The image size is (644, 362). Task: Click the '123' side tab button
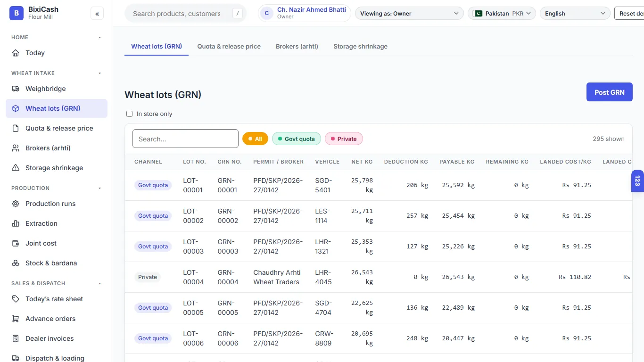click(637, 181)
